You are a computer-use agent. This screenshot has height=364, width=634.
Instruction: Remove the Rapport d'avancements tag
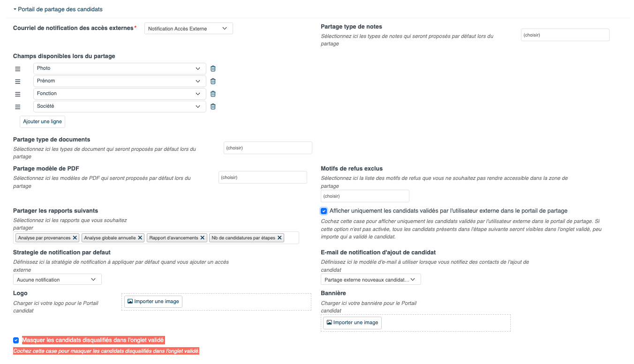pyautogui.click(x=203, y=238)
